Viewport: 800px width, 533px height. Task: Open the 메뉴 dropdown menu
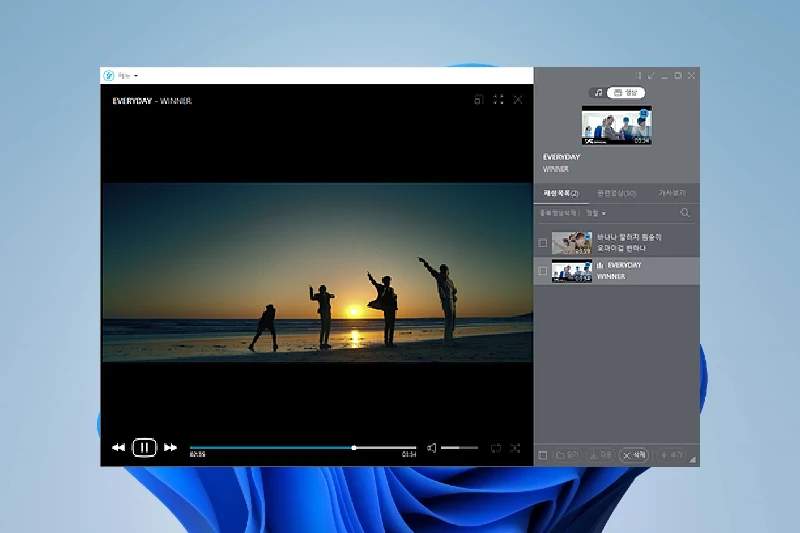[128, 75]
